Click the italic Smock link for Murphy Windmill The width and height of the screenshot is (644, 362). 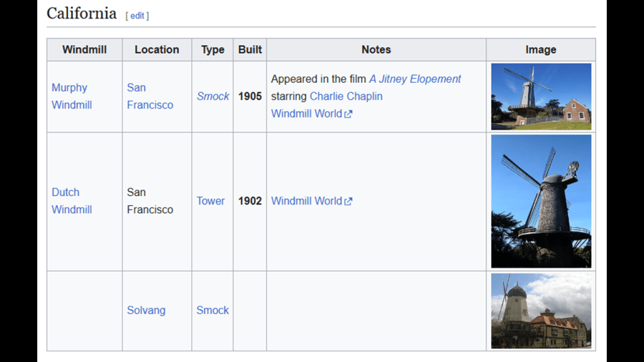pyautogui.click(x=213, y=96)
